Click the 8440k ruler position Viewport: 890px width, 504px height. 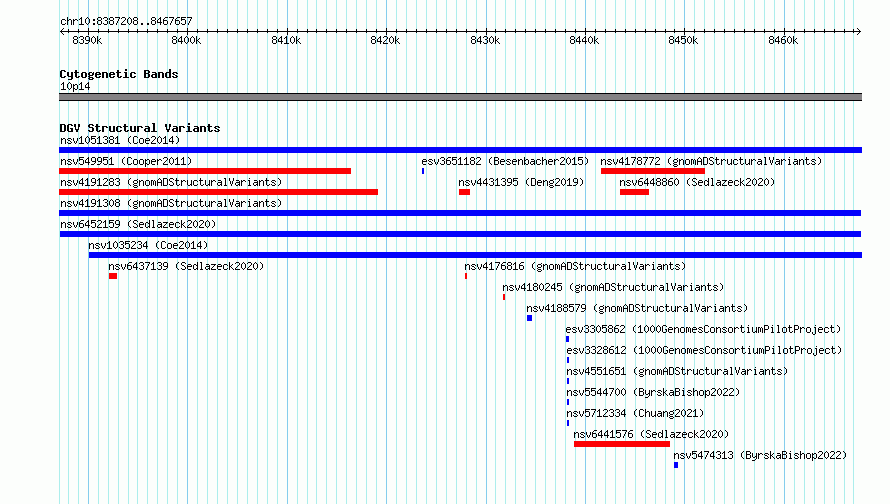[584, 40]
